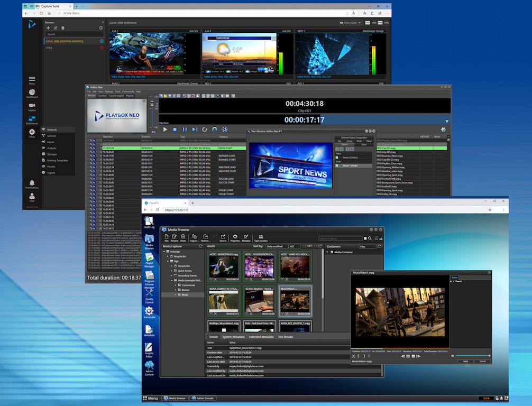Open Program Scheme Manager desktop icon
The image size is (532, 406).
click(x=149, y=280)
